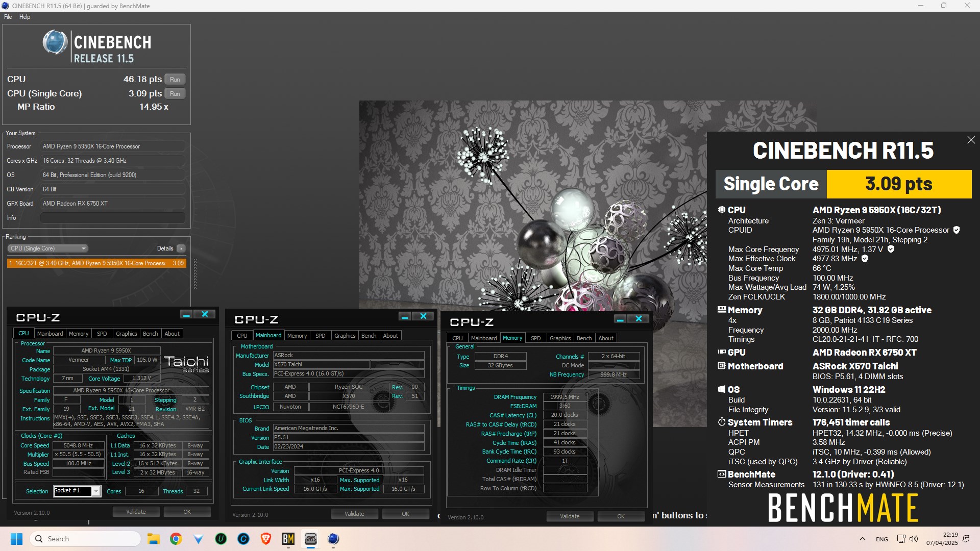Open Graphics tab in Memory CPU-Z window
980x551 pixels.
(x=560, y=338)
